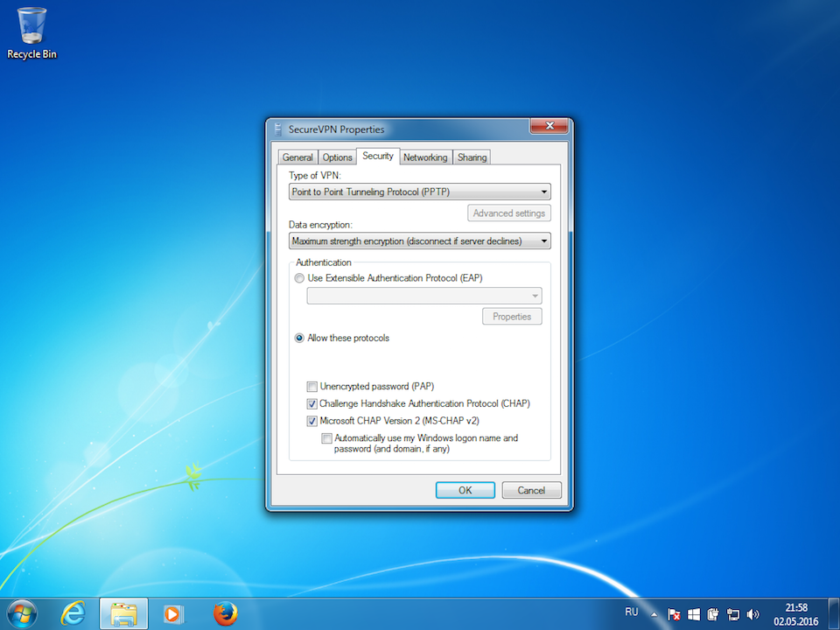The height and width of the screenshot is (630, 840).
Task: Open Windows Explorer folder icon in taskbar
Action: pyautogui.click(x=123, y=614)
